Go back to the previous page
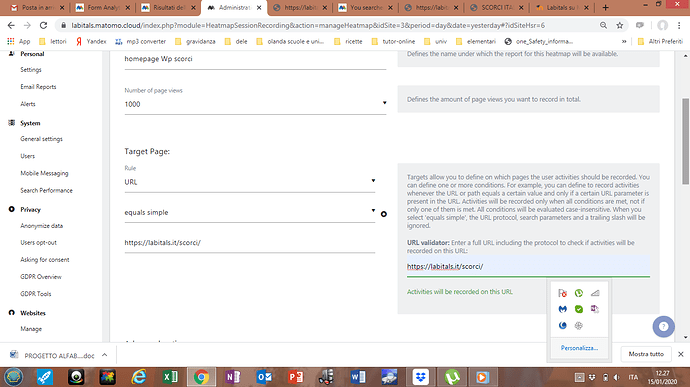 coord(11,26)
